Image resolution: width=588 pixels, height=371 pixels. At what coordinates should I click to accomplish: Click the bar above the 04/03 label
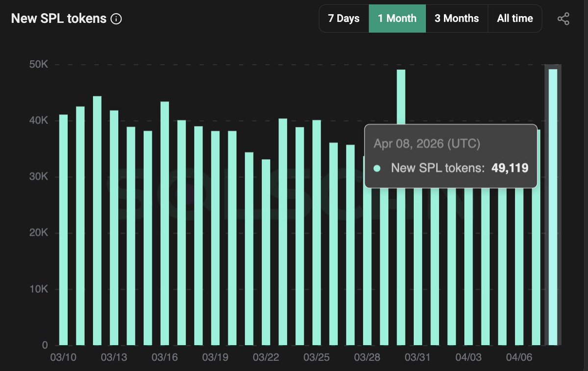click(468, 266)
